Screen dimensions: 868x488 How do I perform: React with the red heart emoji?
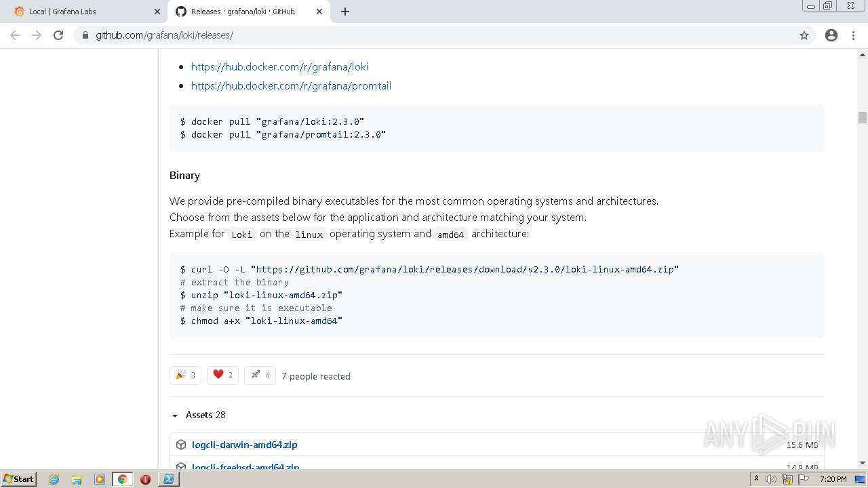(x=222, y=375)
